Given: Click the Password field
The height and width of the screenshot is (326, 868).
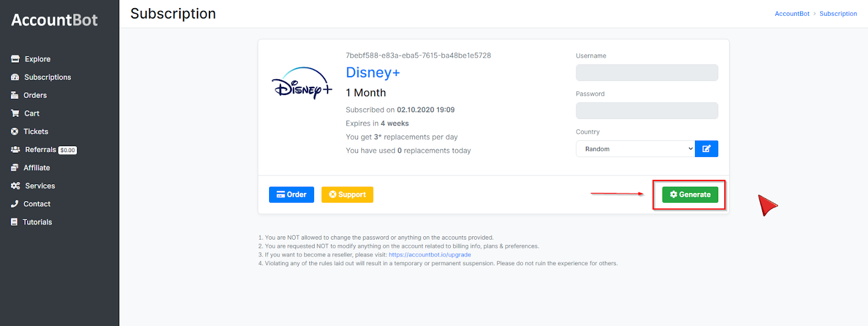Looking at the screenshot, I should coord(647,111).
